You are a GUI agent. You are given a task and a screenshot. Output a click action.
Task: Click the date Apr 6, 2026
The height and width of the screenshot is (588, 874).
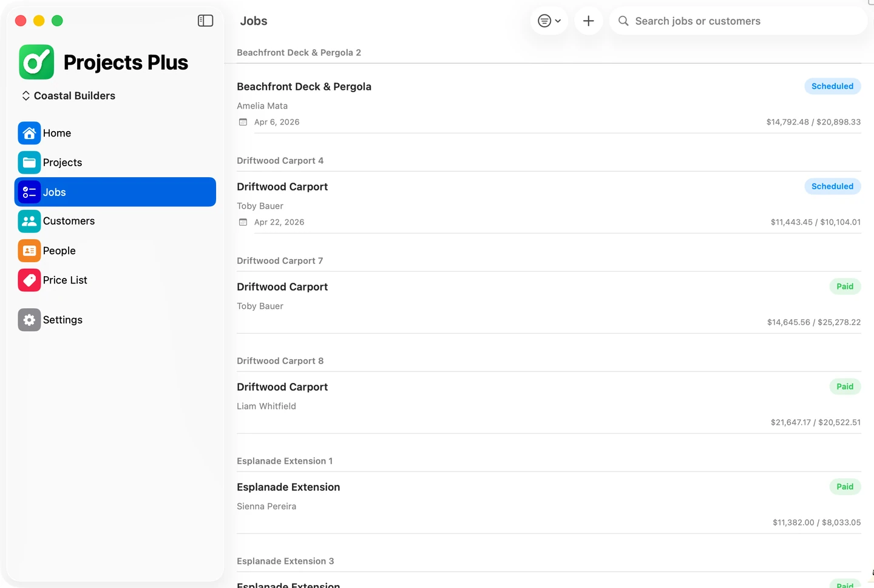pos(277,122)
